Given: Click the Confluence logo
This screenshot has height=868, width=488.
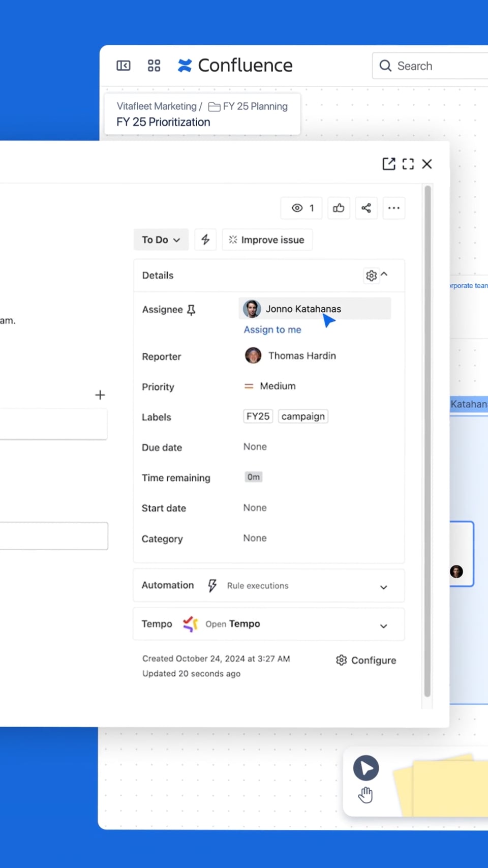Looking at the screenshot, I should pyautogui.click(x=235, y=66).
